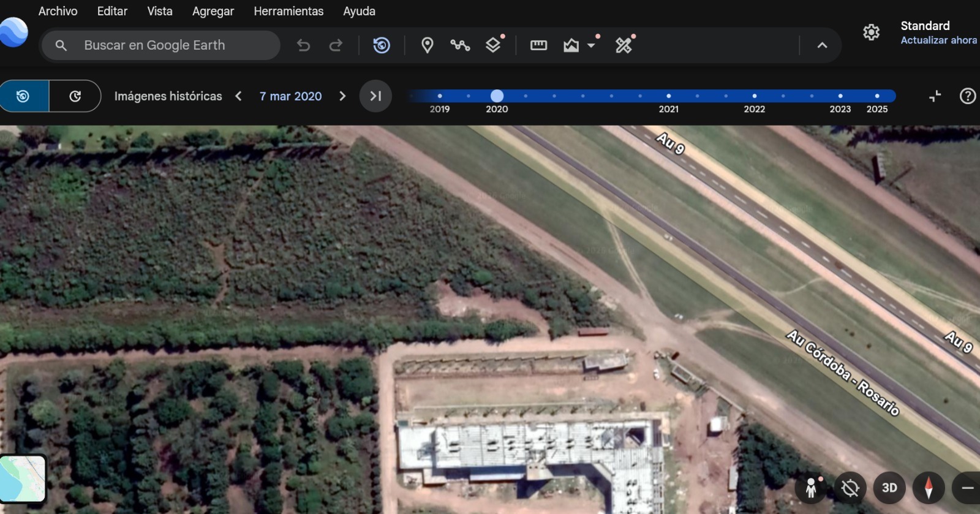This screenshot has height=514, width=980.
Task: Open the map layers tool
Action: [493, 45]
